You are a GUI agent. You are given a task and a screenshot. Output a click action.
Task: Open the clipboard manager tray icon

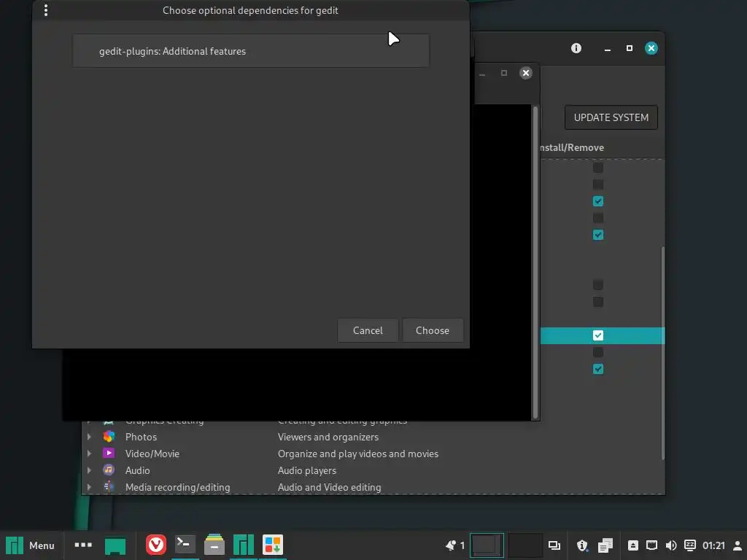coord(605,545)
